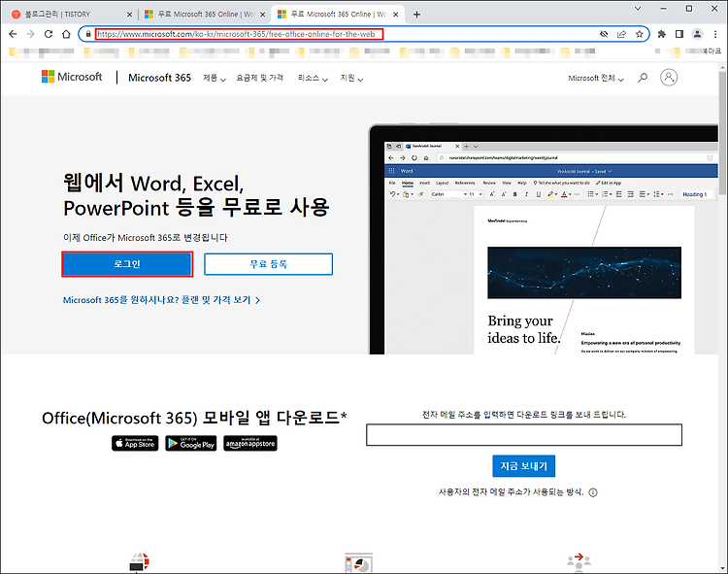
Task: Close the active Microsoft 365 Online tab
Action: coord(396,15)
